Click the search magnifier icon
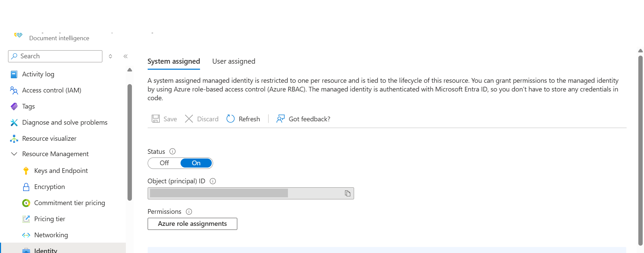644x253 pixels. pos(14,56)
